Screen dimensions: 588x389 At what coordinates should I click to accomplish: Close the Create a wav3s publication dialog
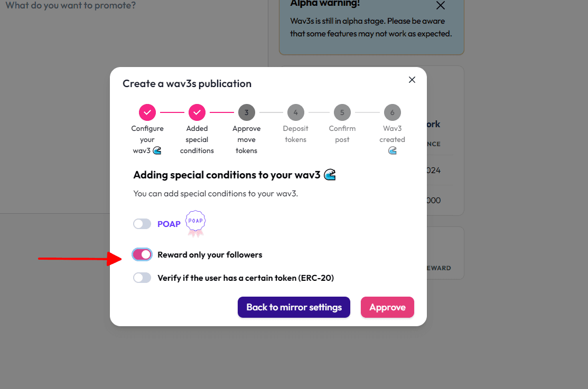(412, 80)
